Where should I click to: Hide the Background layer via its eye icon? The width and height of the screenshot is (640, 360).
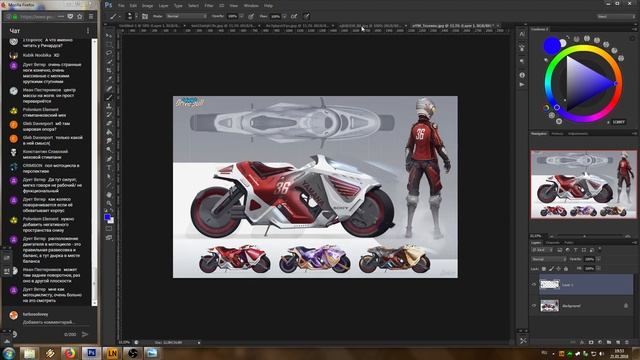pyautogui.click(x=534, y=305)
